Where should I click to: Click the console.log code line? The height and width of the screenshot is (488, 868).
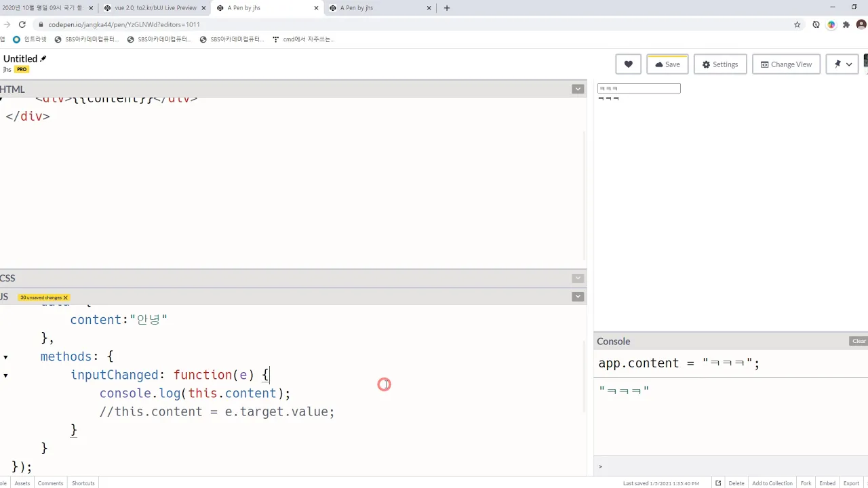[x=195, y=393]
